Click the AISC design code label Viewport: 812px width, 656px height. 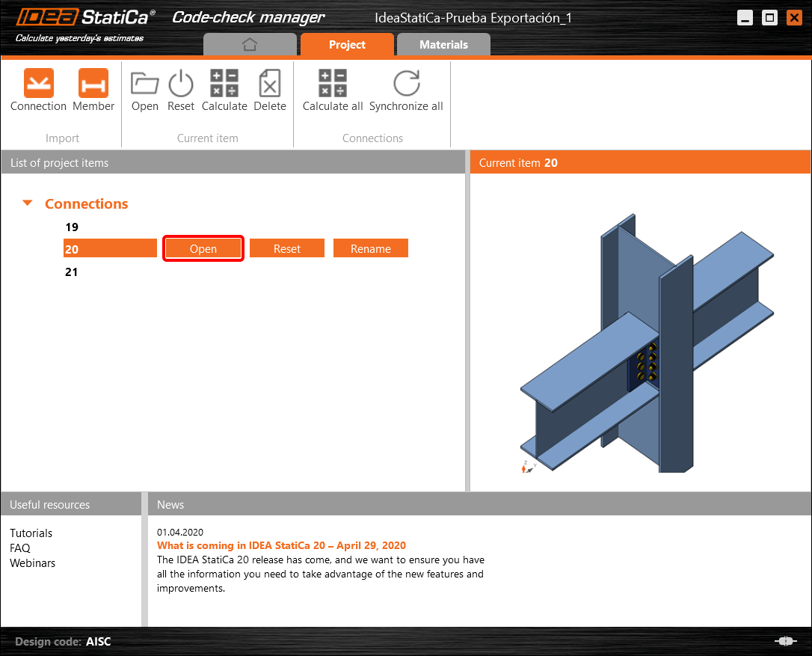tap(99, 642)
